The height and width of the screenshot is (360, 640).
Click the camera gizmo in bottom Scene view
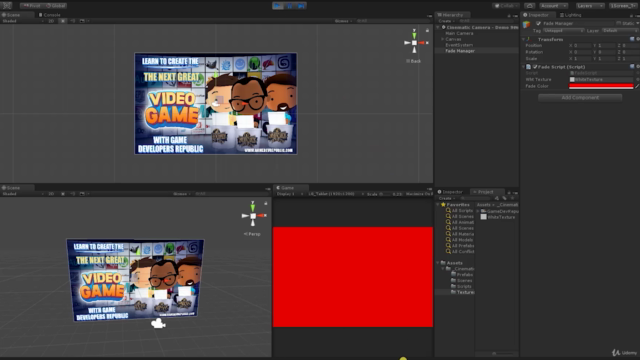pos(158,324)
